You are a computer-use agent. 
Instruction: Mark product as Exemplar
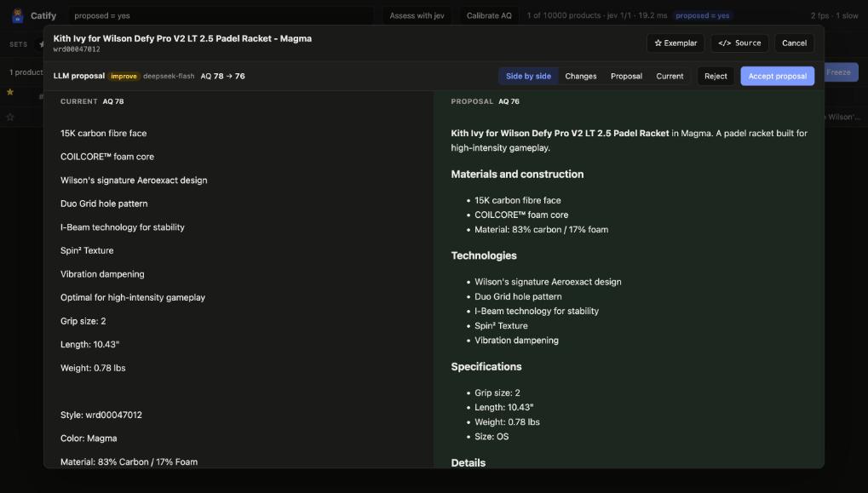point(675,43)
